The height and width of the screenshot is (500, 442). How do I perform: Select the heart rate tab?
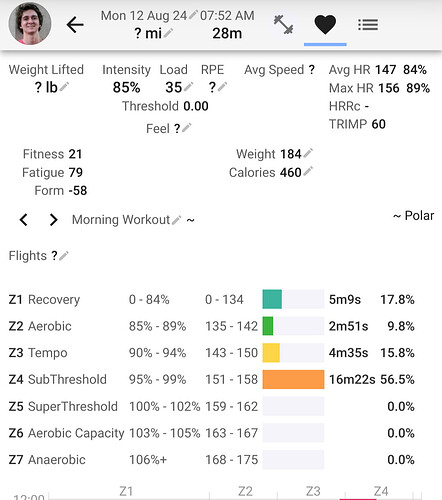325,25
